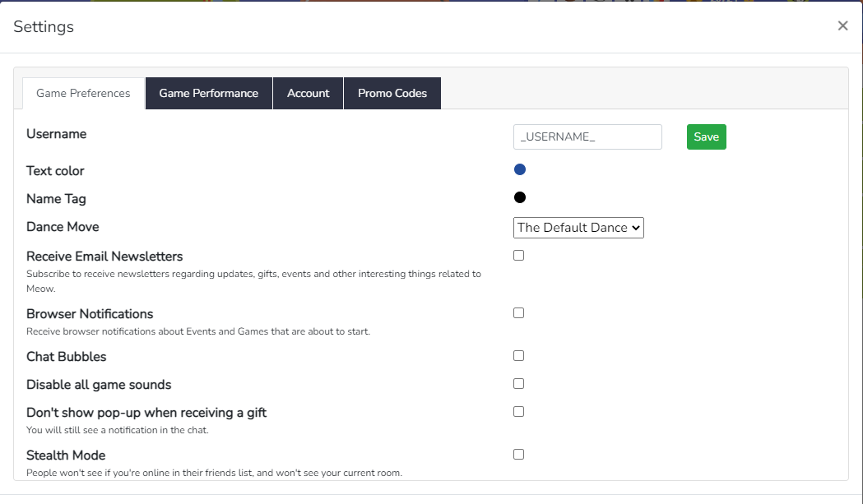Switch to the Game Performance tab
This screenshot has height=504, width=863.
click(x=208, y=93)
